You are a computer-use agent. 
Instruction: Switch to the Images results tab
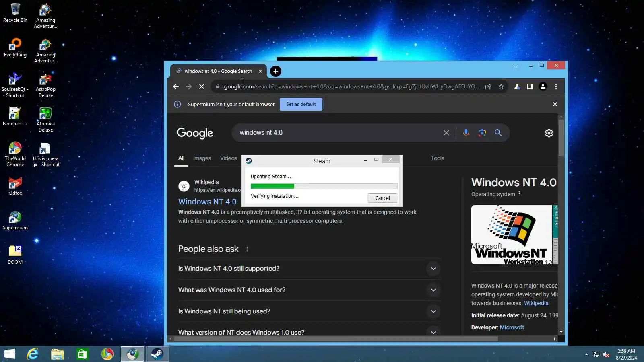tap(202, 158)
